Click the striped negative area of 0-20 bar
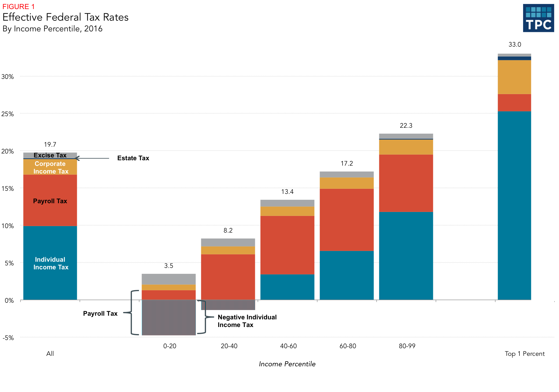 click(169, 318)
